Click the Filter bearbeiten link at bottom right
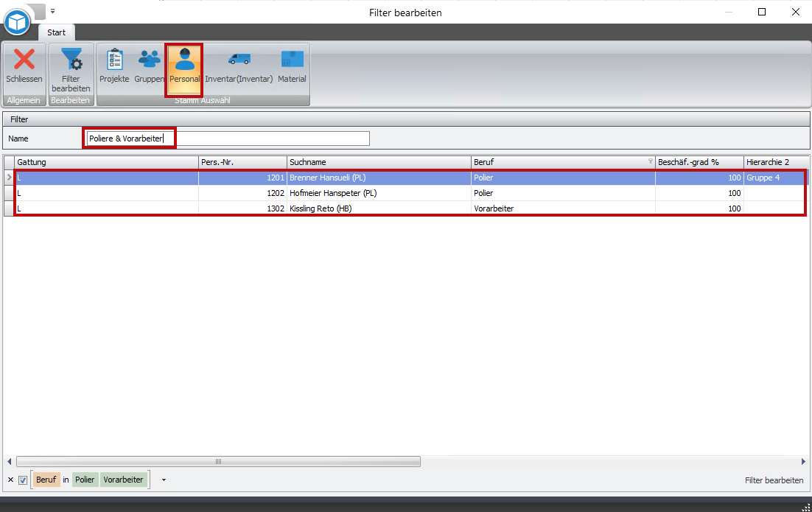Screen dimensions: 812x512 click(774, 480)
